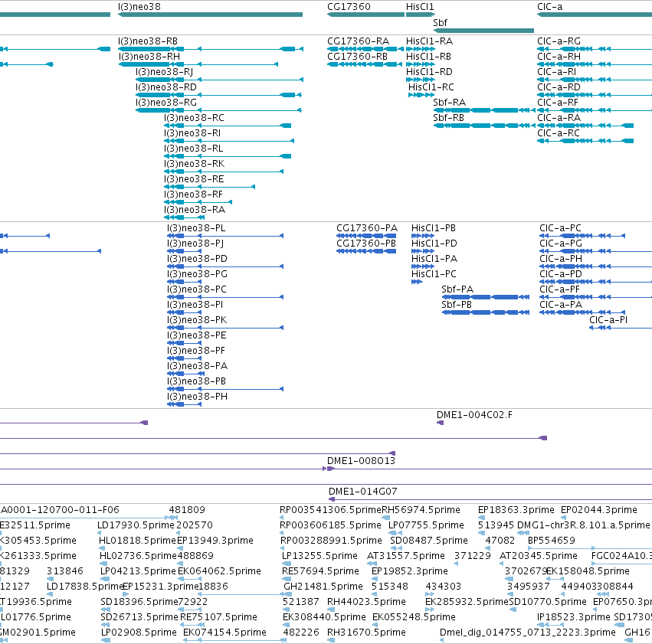The width and height of the screenshot is (652, 644).
Task: Click transcript ClC-a-RG label
Action: click(559, 41)
